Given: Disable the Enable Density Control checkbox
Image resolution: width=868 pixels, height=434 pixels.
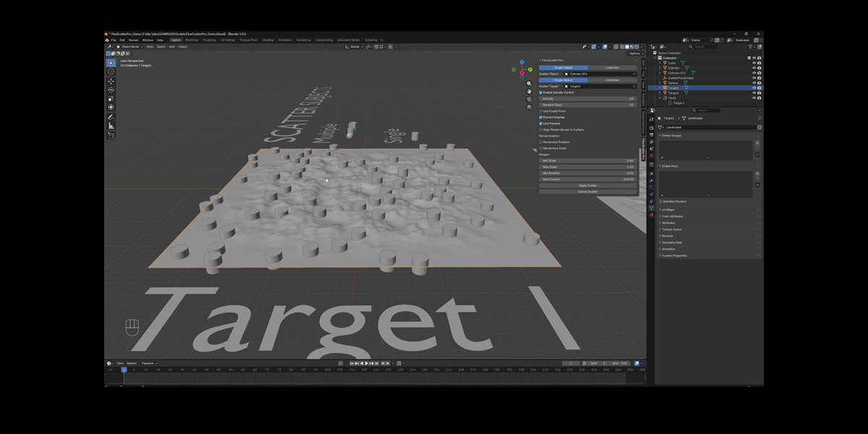Looking at the screenshot, I should coord(540,93).
